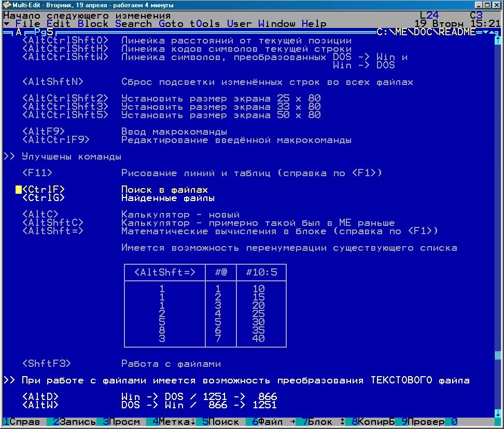Click the down arrow of the vertical scrollbar
Viewport: 504px width, 429px height.
498,413
